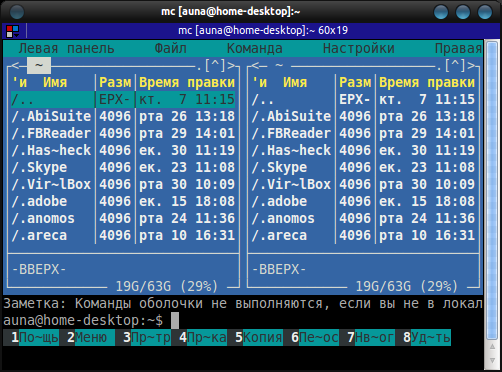Viewport: 502px width, 372px height.
Task: Click the round button at title bar left
Action: pos(17,12)
